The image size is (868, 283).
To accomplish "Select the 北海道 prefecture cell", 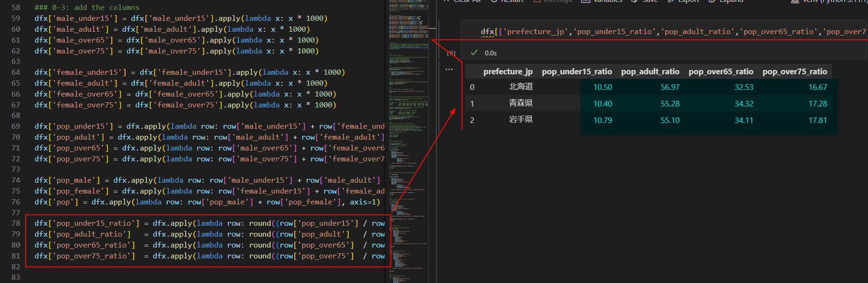I will (x=521, y=87).
